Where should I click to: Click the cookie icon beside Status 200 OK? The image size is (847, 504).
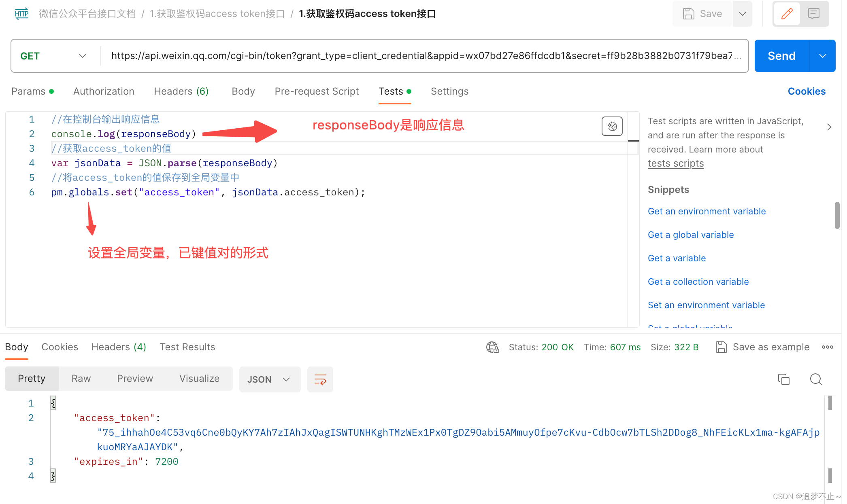[x=492, y=347]
